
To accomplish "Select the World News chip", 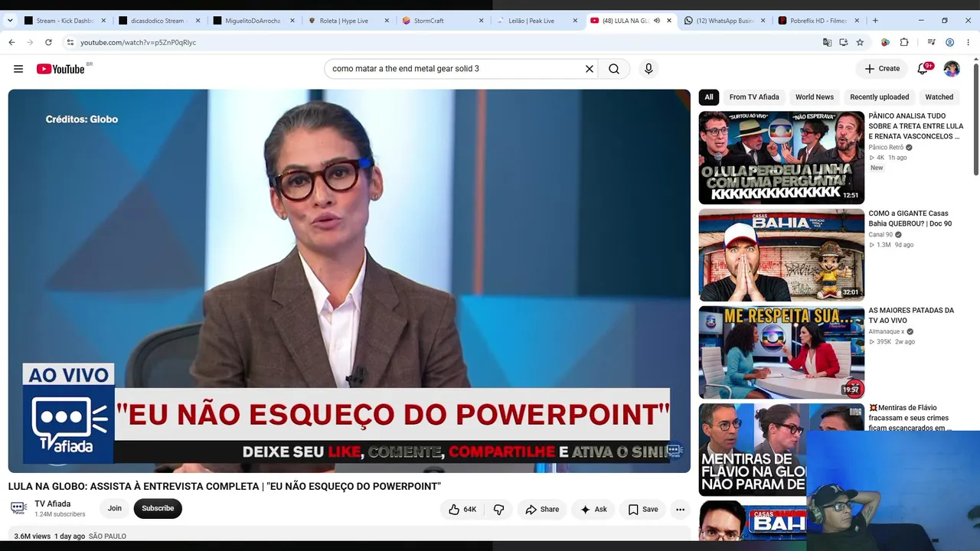I will [815, 97].
